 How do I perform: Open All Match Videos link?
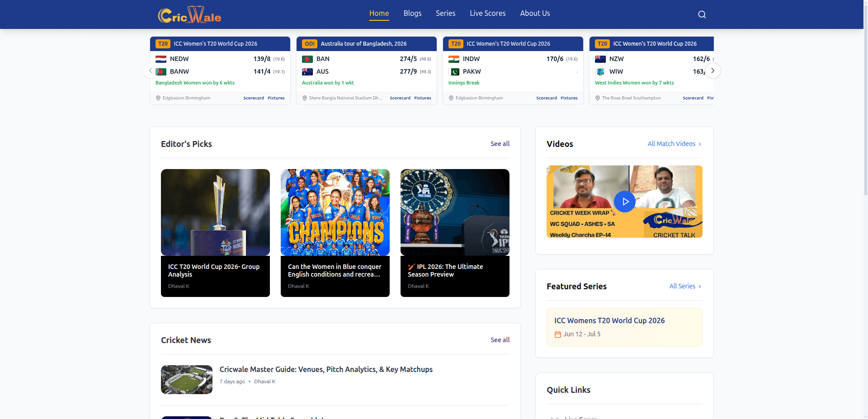point(675,144)
